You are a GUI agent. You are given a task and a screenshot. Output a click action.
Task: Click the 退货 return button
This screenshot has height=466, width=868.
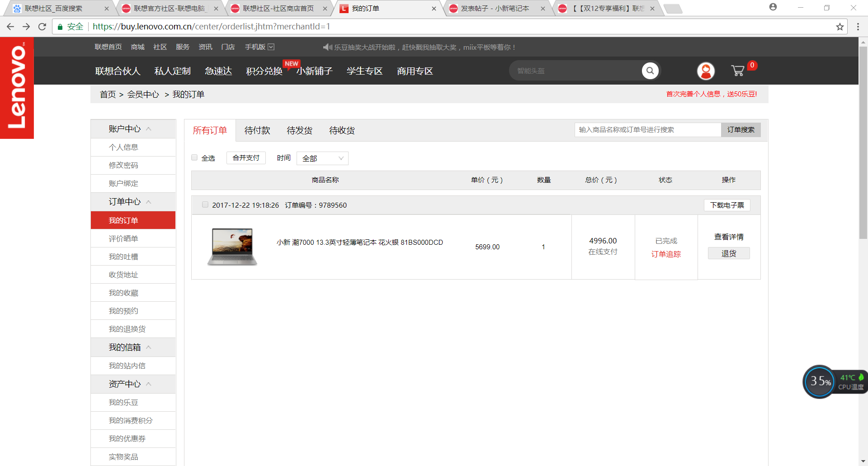pos(728,253)
